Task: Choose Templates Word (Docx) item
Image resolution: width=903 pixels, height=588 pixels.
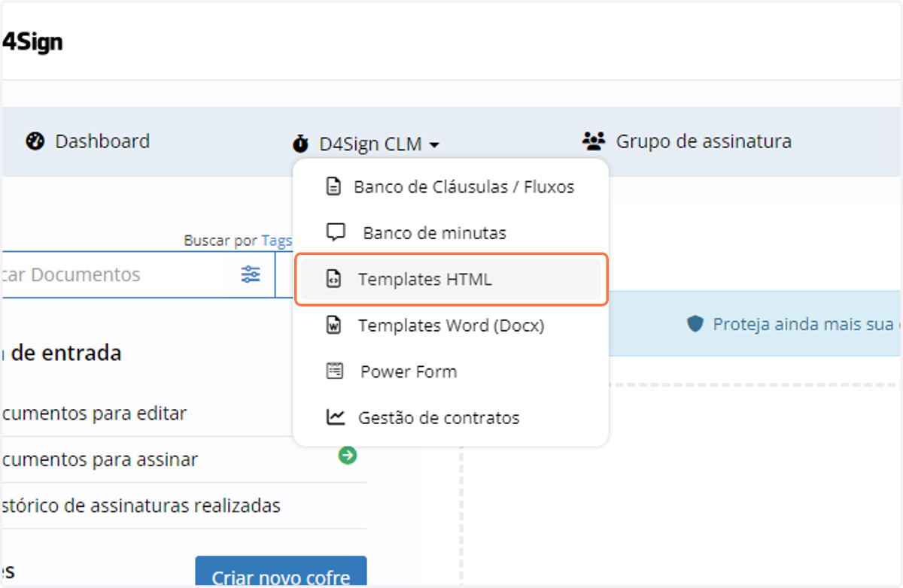Action: 450,326
